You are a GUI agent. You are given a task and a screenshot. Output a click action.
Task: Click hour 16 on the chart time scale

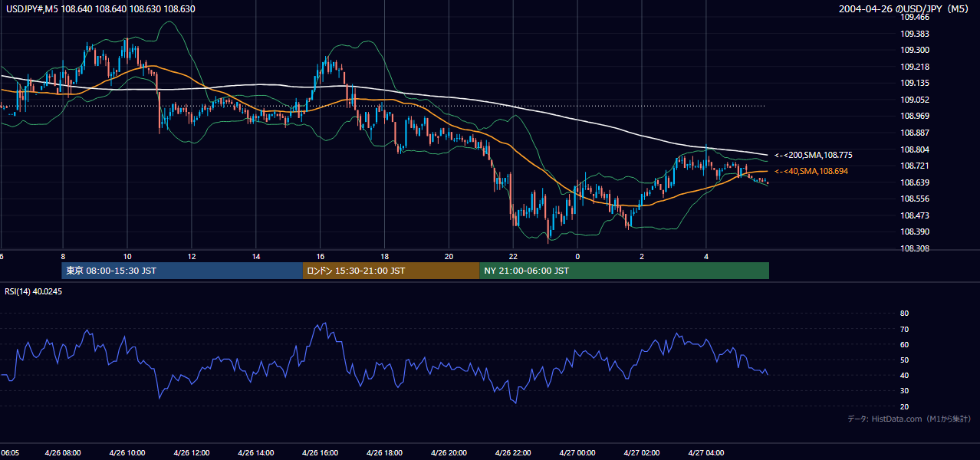tap(321, 256)
